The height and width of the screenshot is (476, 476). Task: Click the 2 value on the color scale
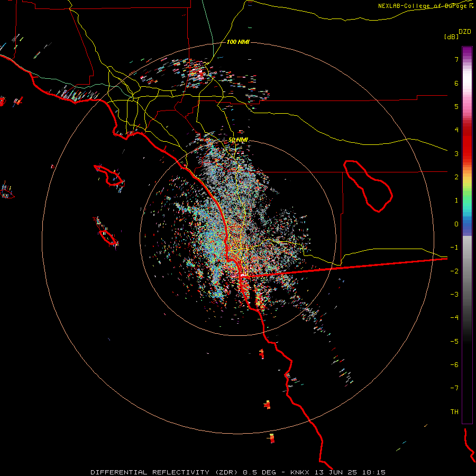tap(456, 177)
